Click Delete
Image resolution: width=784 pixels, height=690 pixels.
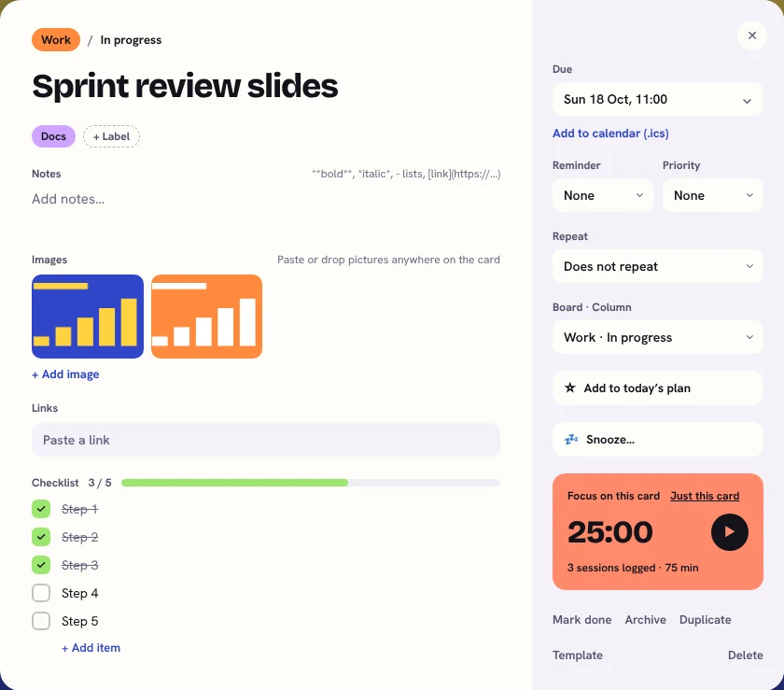[745, 655]
